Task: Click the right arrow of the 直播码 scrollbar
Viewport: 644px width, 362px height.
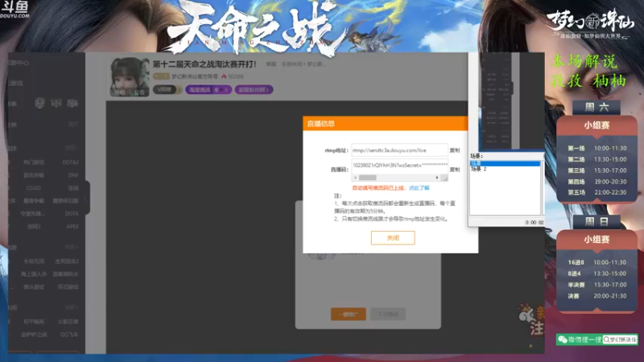Action: click(437, 178)
